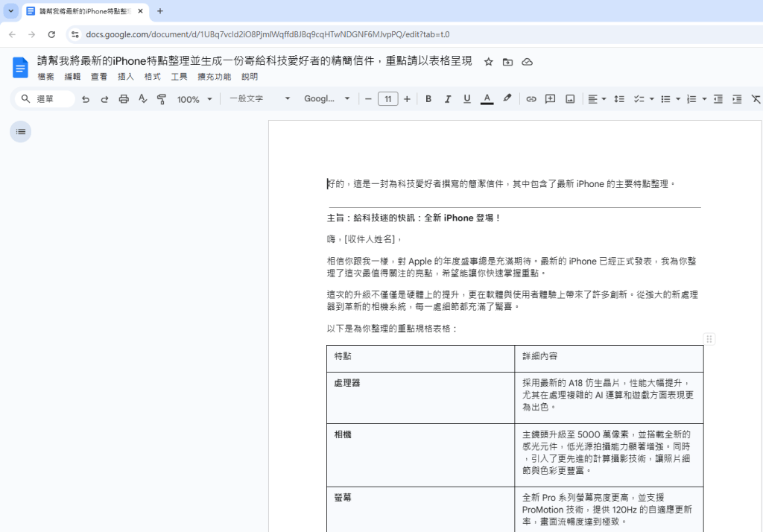Click the insert image icon
Viewport: 763px width, 532px height.
(570, 99)
